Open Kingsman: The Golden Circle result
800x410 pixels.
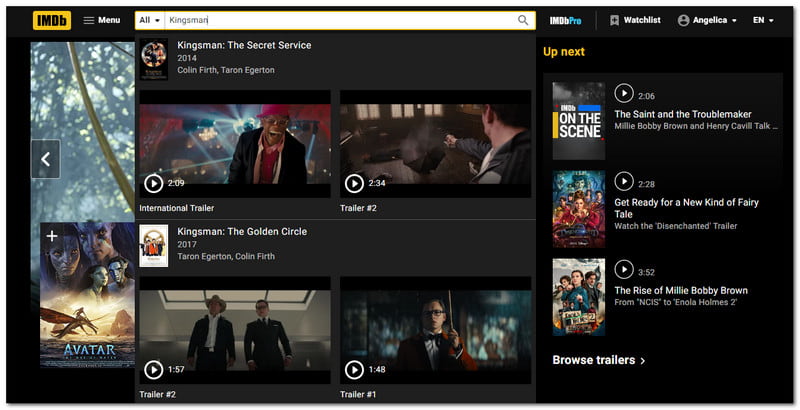[x=242, y=232]
